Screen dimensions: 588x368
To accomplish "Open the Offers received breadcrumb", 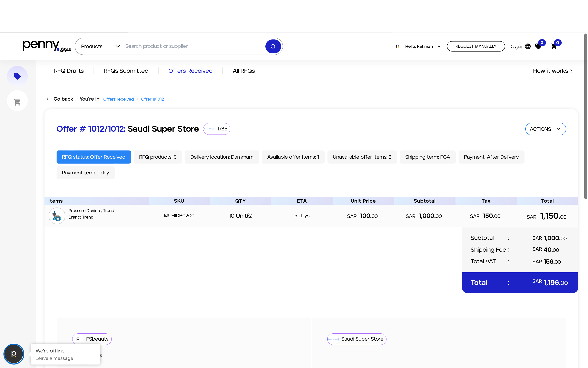I will click(x=118, y=99).
